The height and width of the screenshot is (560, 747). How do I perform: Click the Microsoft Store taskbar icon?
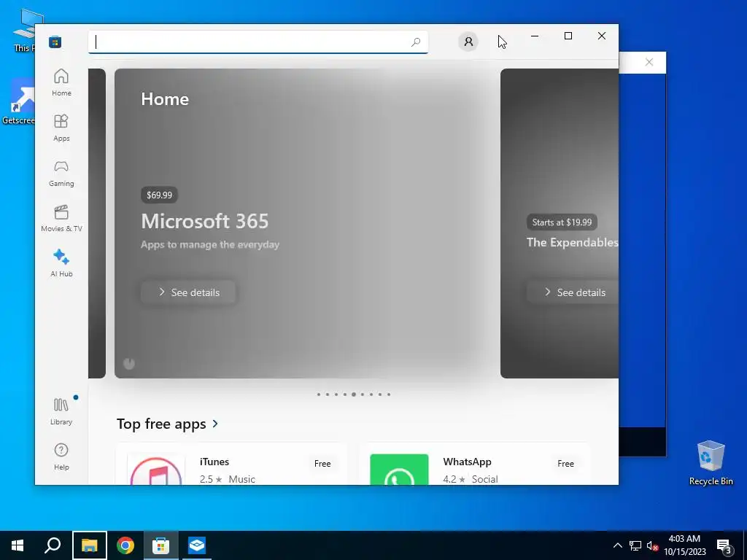click(161, 545)
